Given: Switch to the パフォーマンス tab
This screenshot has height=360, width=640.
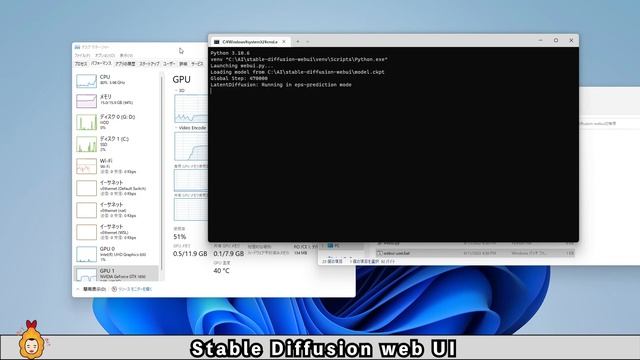Looking at the screenshot, I should tap(101, 64).
